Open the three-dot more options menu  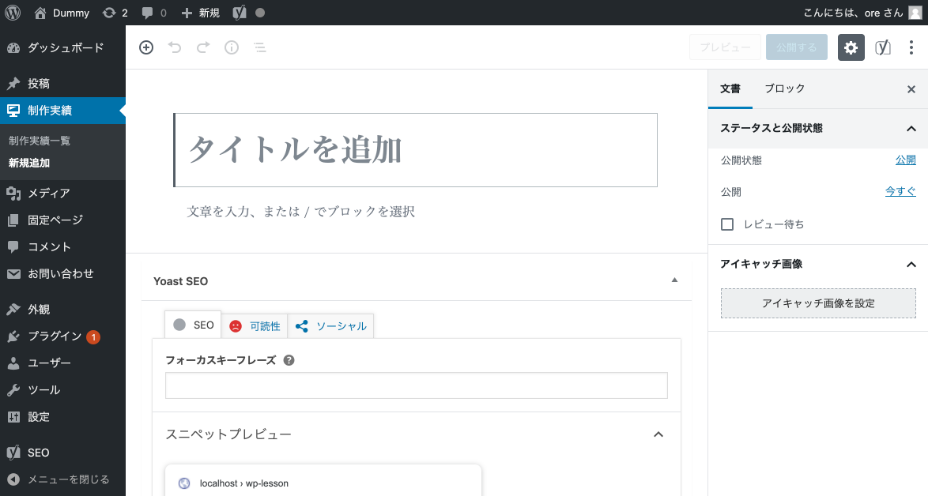pyautogui.click(x=911, y=47)
